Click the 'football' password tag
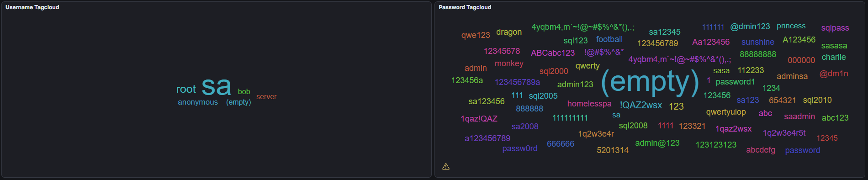Image resolution: width=868 pixels, height=180 pixels. click(x=609, y=39)
